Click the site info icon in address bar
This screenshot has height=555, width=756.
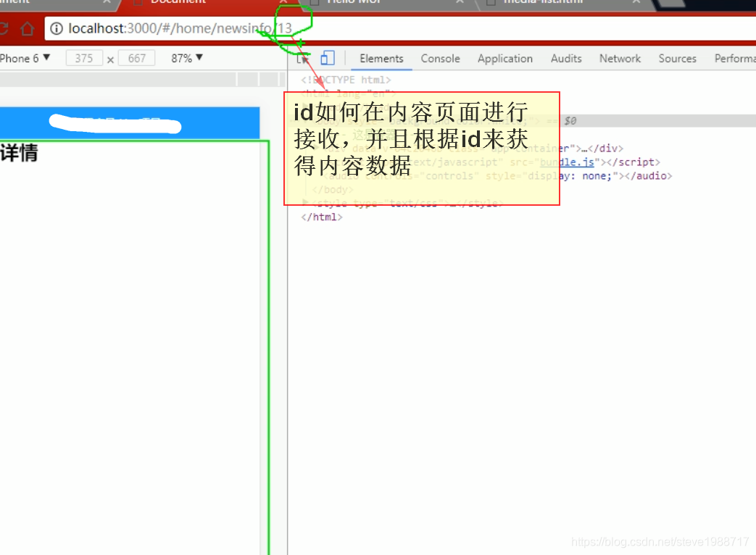tap(57, 29)
